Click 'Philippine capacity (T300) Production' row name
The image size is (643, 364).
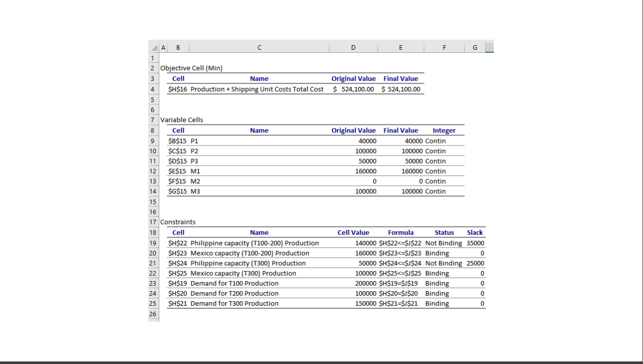(248, 263)
